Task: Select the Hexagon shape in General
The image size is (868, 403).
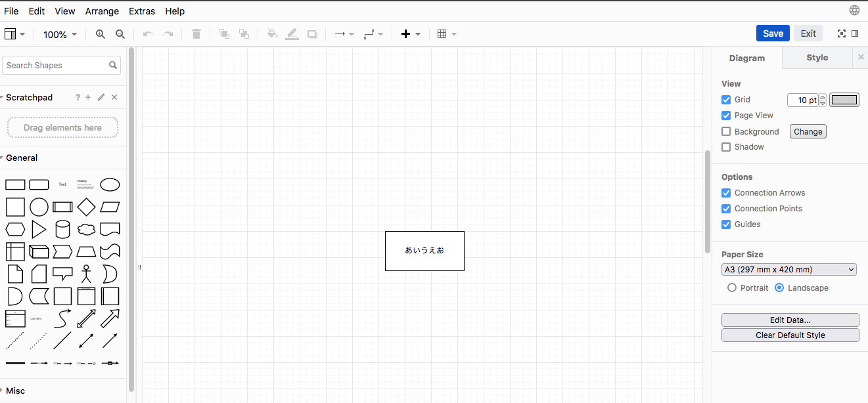Action: click(15, 230)
